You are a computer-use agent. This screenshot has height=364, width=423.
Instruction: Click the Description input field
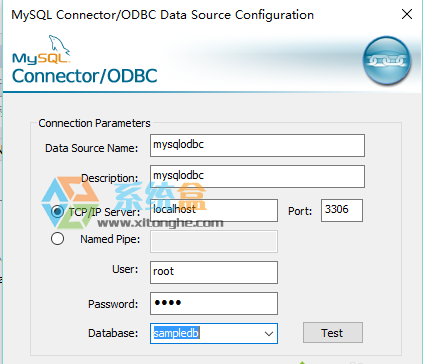(257, 176)
